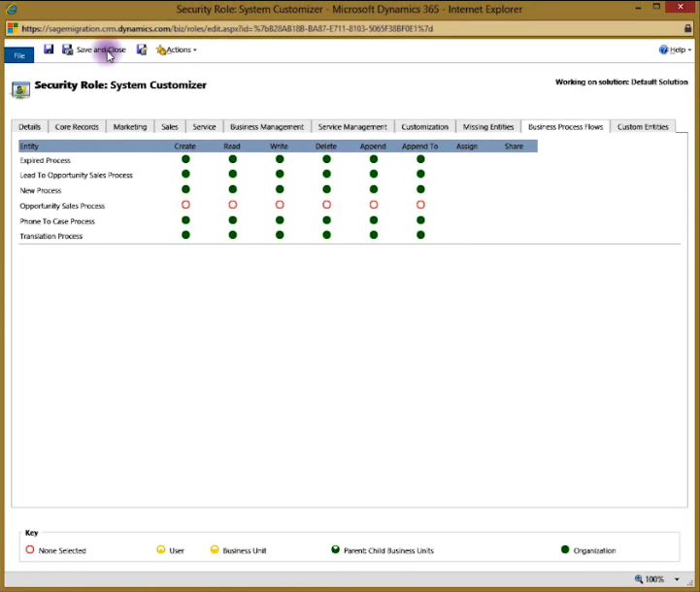Open the File menu
Screen dimensions: 700x592
pyautogui.click(x=19, y=55)
